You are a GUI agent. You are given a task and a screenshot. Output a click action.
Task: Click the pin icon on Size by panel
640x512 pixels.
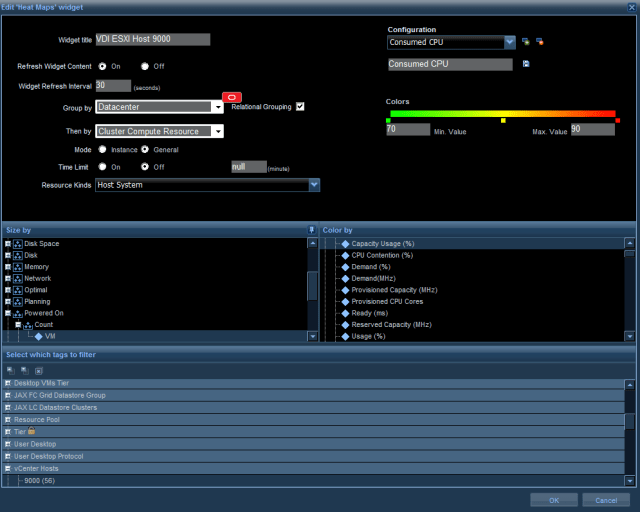click(x=312, y=230)
